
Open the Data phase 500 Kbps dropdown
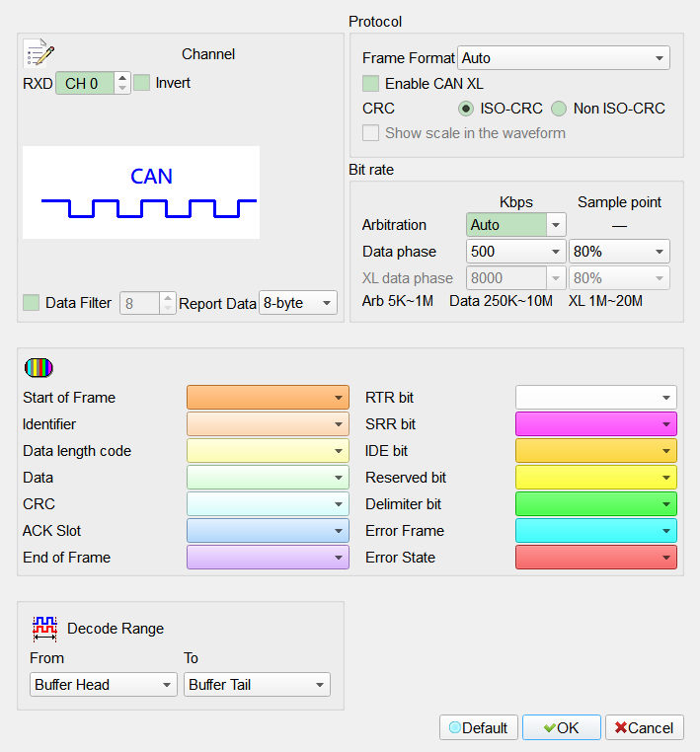click(x=515, y=252)
